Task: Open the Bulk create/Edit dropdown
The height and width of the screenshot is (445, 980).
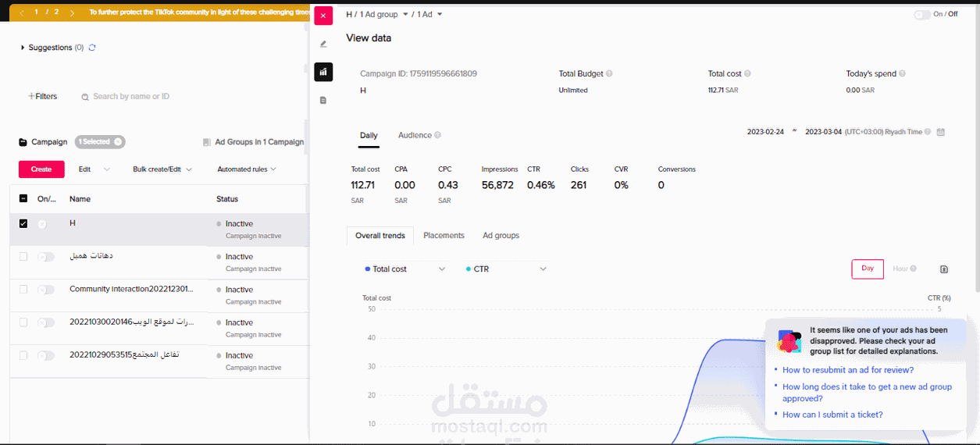Action: (162, 169)
